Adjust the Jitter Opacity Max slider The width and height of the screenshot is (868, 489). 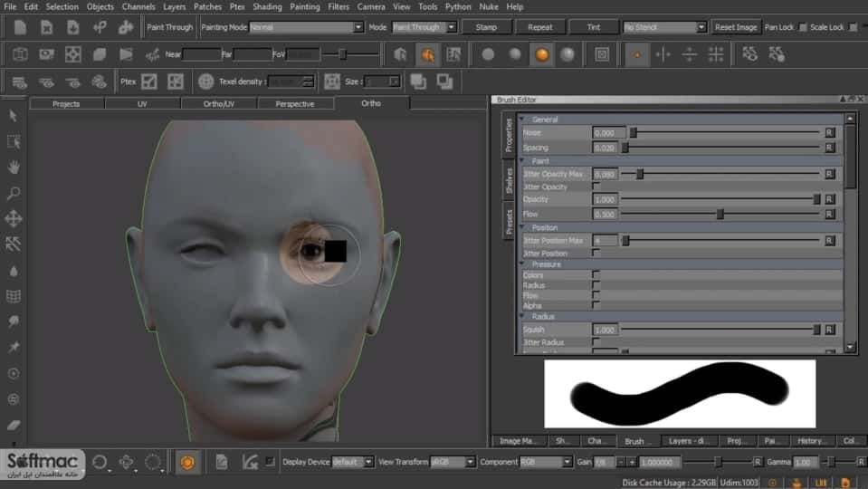click(x=639, y=174)
